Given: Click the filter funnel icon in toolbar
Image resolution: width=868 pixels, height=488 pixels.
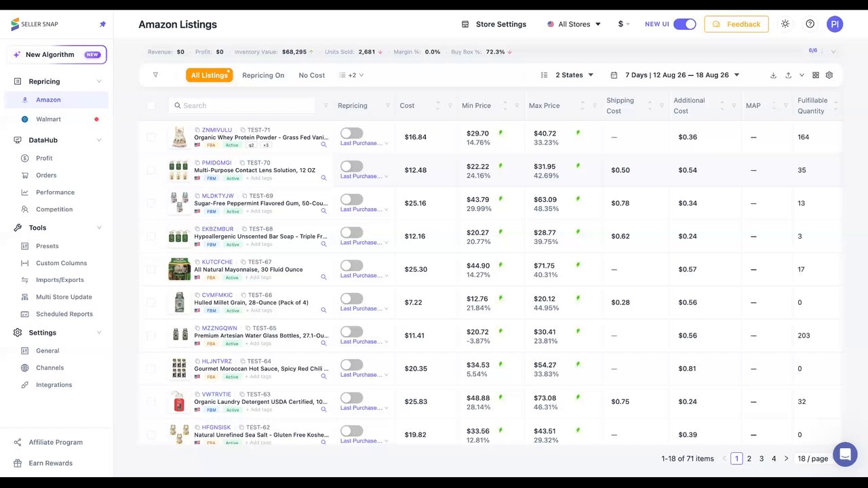Looking at the screenshot, I should pyautogui.click(x=155, y=75).
